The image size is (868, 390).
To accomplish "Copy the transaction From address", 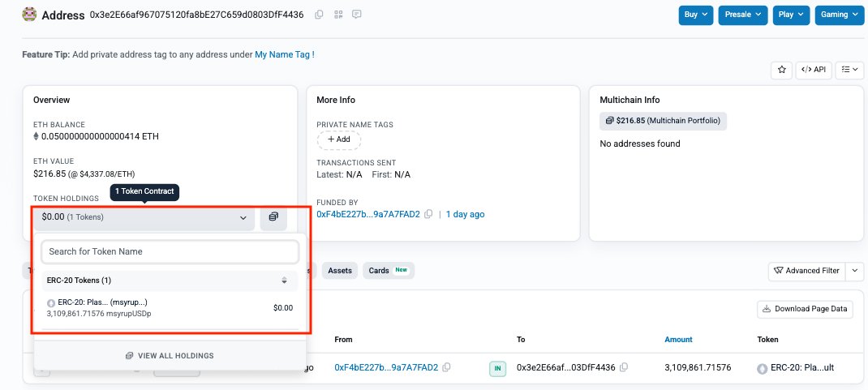I will point(447,367).
